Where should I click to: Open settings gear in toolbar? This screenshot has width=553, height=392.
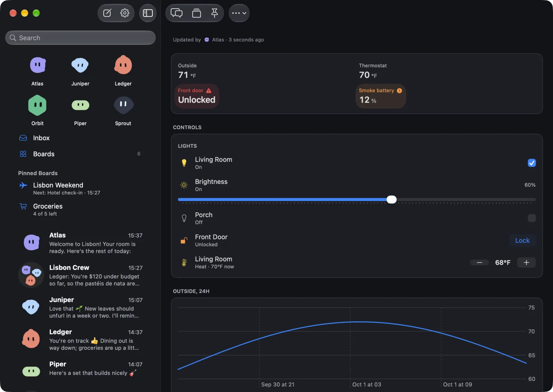coord(125,13)
